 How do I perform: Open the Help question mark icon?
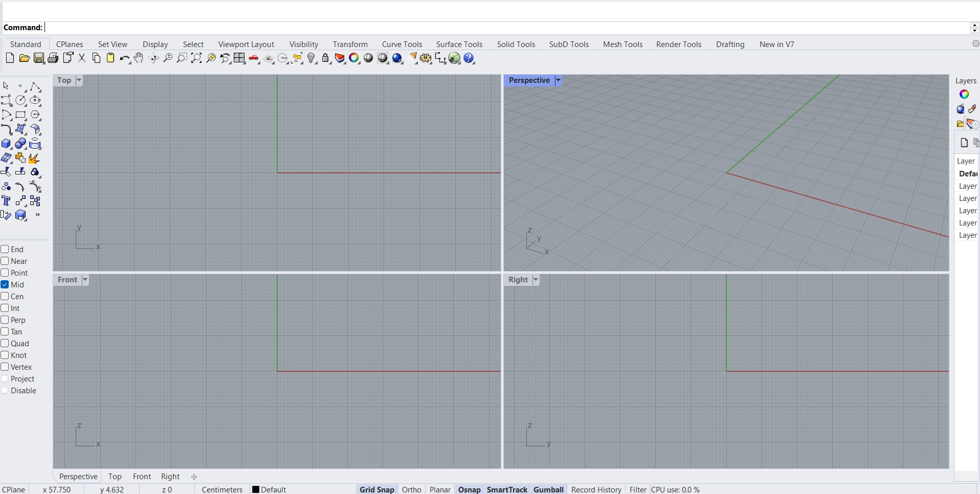tap(469, 58)
